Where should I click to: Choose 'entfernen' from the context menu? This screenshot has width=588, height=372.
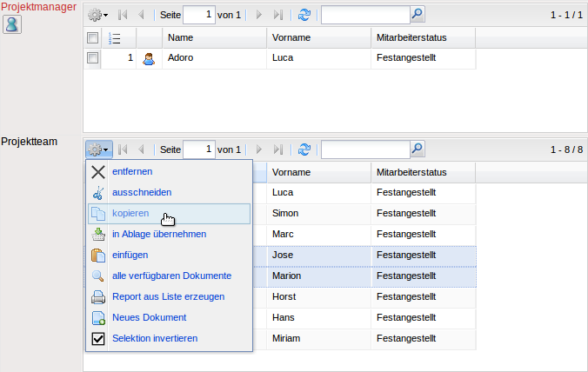click(x=132, y=172)
